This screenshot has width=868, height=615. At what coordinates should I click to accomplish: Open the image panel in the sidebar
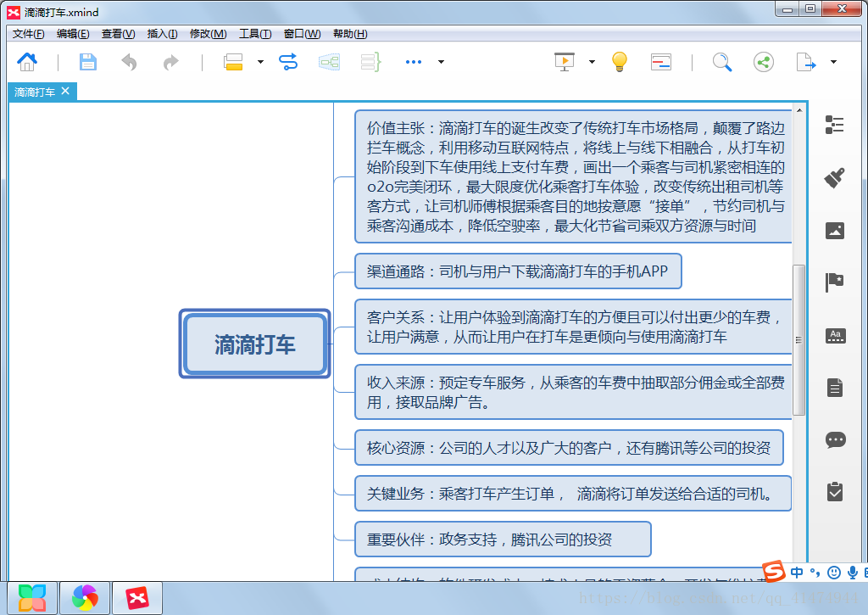[x=835, y=231]
